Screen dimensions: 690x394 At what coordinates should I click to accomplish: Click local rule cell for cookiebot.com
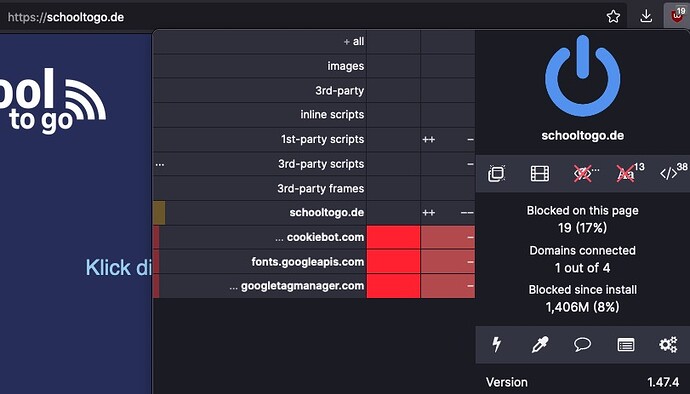(x=448, y=237)
